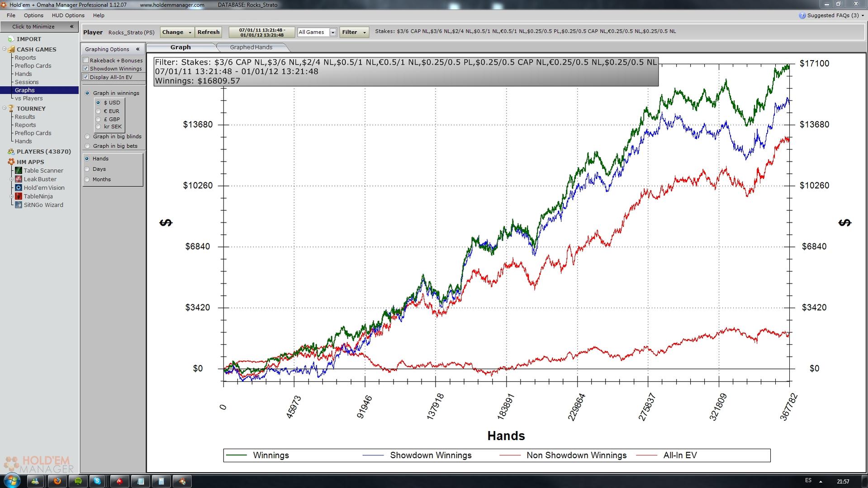Open the All Games dropdown
Image resolution: width=868 pixels, height=488 pixels.
[x=317, y=32]
